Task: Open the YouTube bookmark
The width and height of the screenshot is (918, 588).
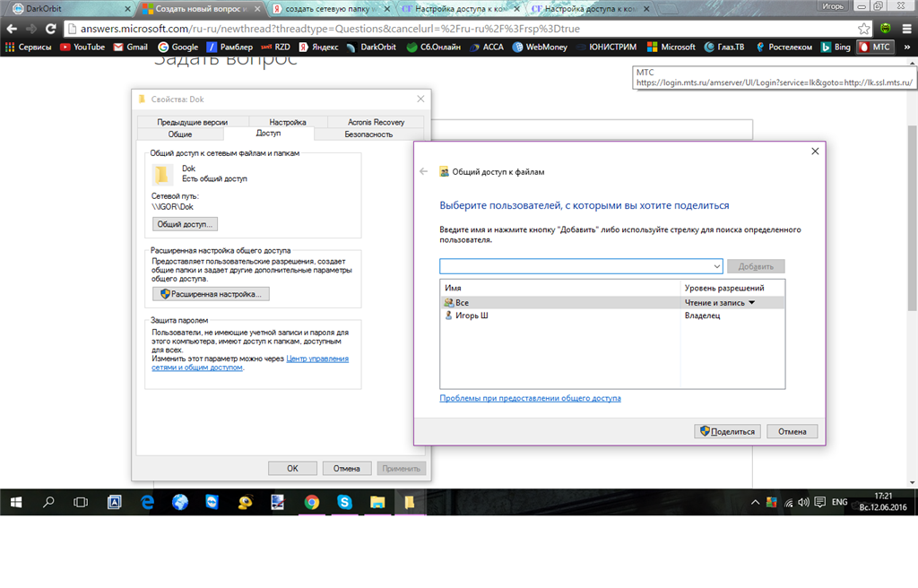Action: pos(82,47)
